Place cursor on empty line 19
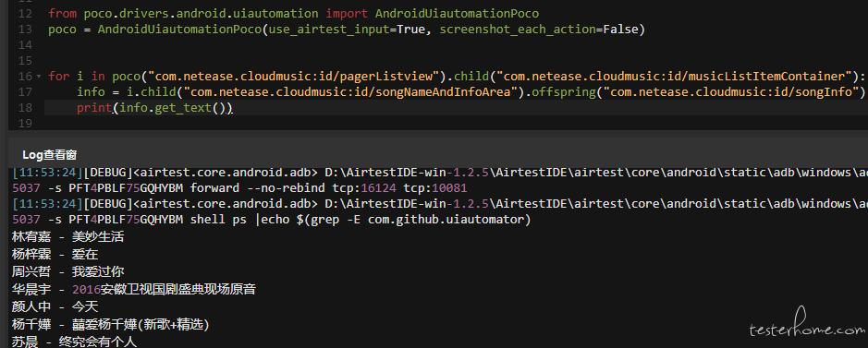868x348 pixels. click(x=443, y=124)
